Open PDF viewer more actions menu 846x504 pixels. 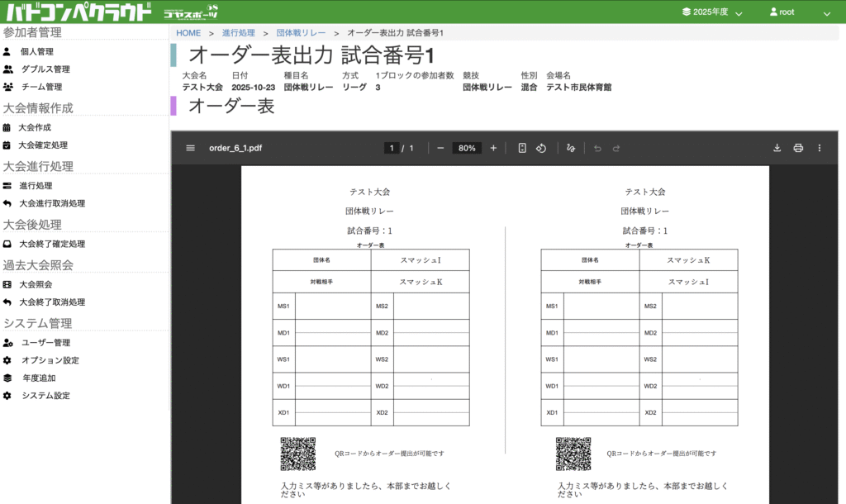pyautogui.click(x=820, y=148)
